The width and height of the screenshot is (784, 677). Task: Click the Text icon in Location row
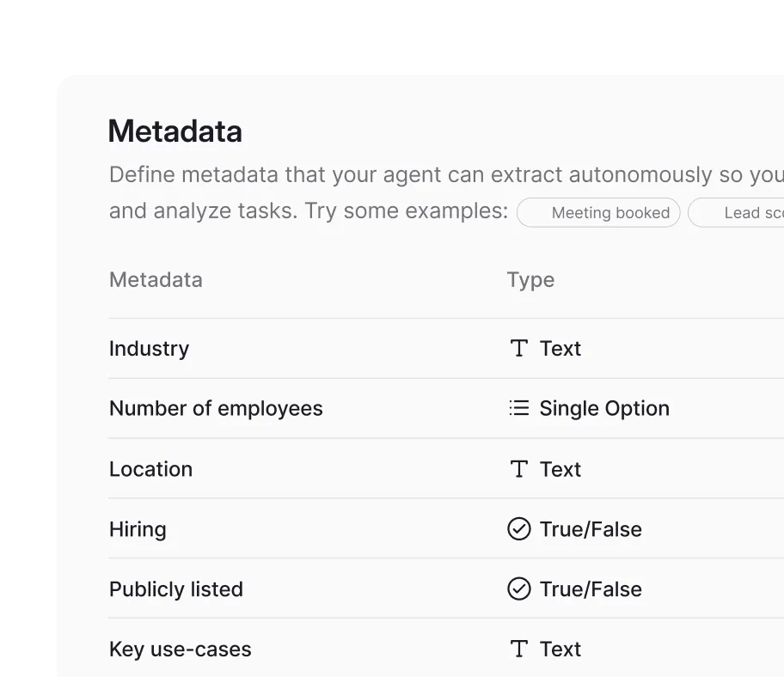(x=518, y=469)
